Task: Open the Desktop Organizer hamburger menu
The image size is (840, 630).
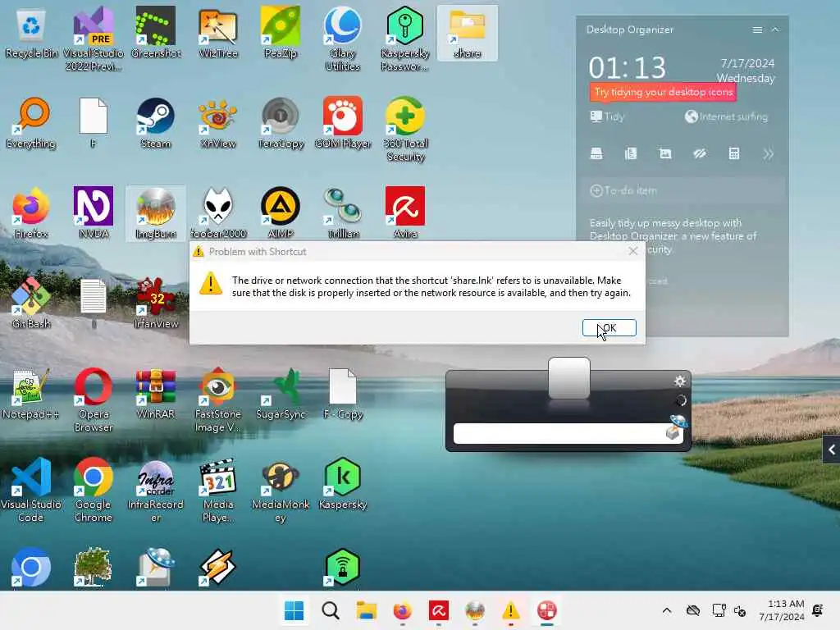Action: coord(757,30)
